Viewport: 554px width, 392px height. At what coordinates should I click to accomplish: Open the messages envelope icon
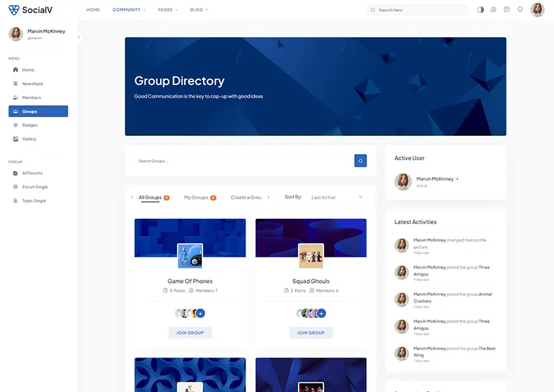(x=506, y=9)
